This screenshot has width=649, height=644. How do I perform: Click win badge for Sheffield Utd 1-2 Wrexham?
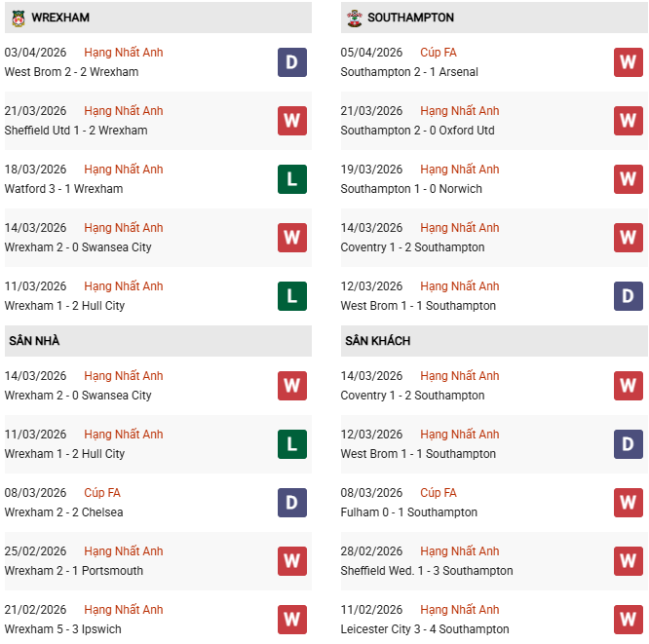(291, 121)
